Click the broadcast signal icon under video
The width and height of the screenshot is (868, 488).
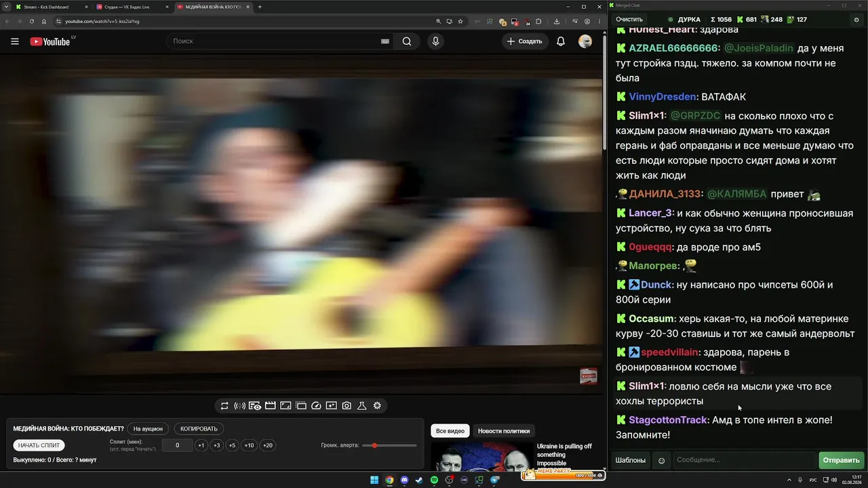pos(239,406)
